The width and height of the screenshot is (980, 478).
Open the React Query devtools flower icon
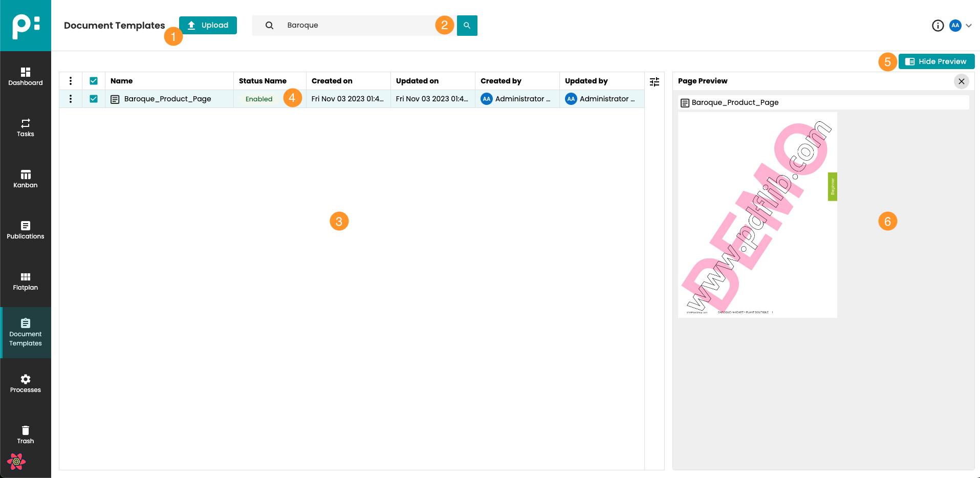pyautogui.click(x=16, y=462)
